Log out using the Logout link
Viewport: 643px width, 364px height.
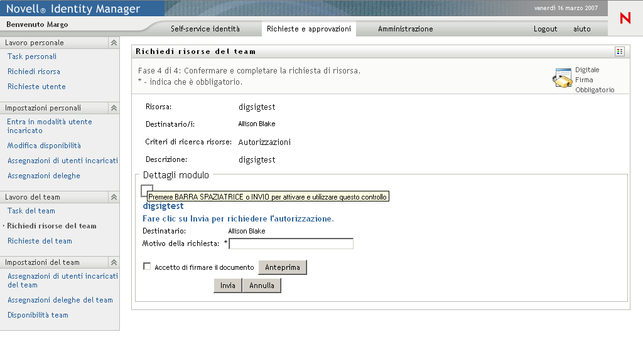tap(545, 29)
